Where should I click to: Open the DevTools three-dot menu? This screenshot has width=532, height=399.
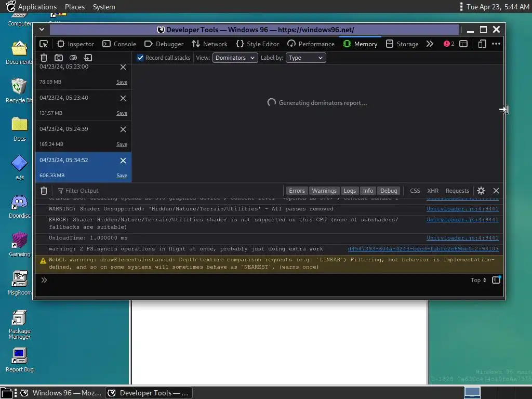point(496,44)
